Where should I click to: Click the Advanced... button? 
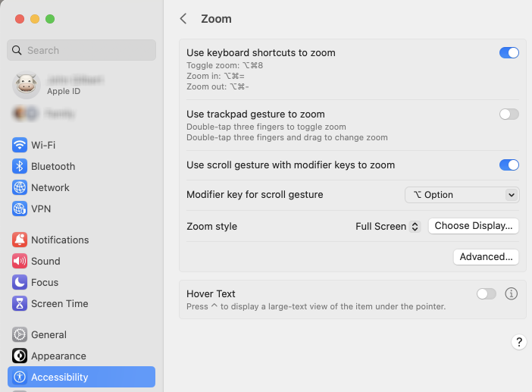[x=486, y=256]
